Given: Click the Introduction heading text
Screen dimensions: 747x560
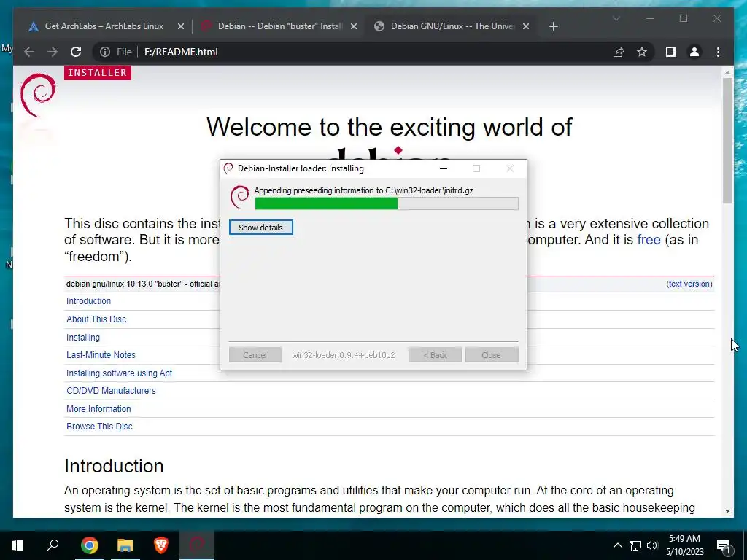Looking at the screenshot, I should pos(114,466).
